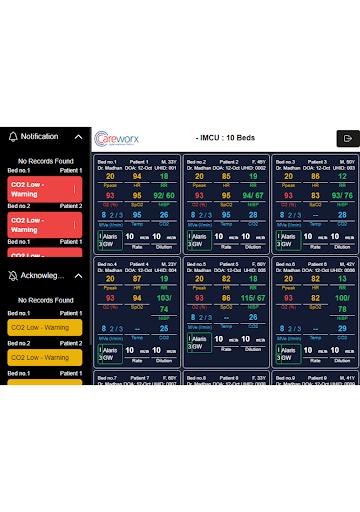Click CO2 value 29 on Bed no.6
360x512 pixels.
[342, 329]
